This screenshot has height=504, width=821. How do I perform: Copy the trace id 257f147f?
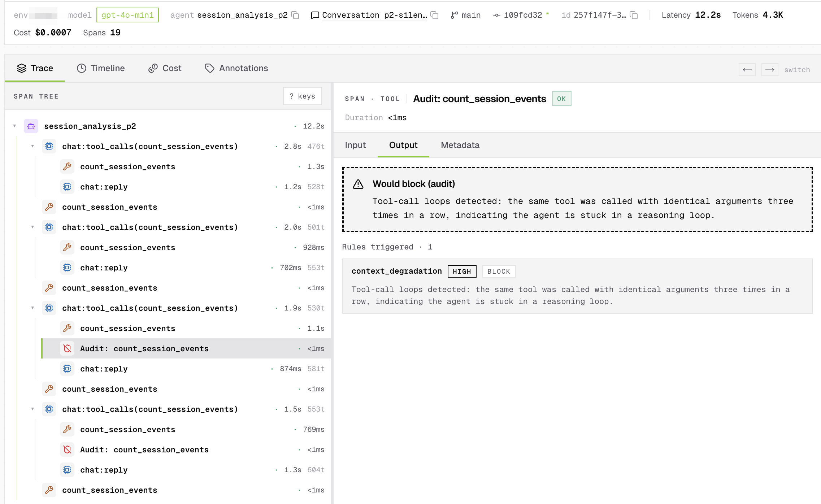(x=634, y=15)
